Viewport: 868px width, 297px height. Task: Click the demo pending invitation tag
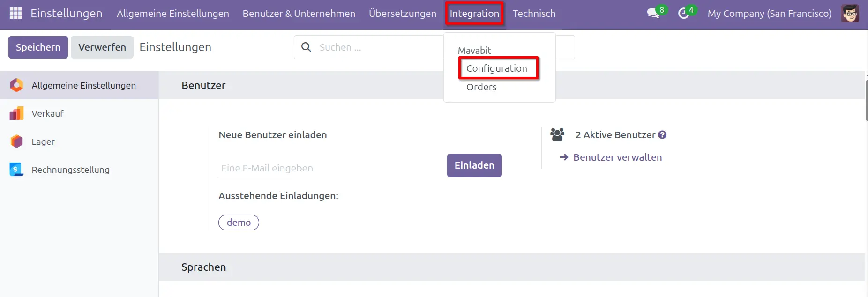tap(238, 222)
